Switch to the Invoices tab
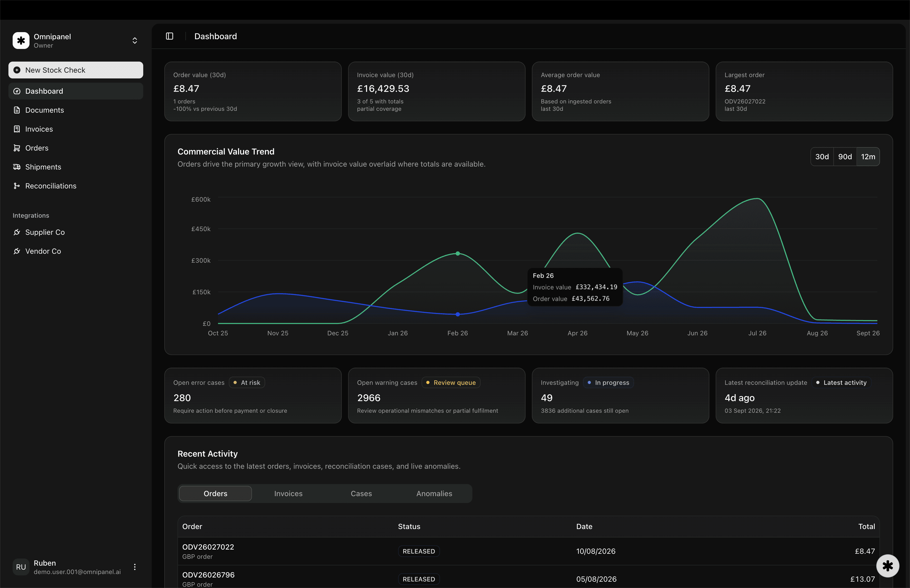Image resolution: width=910 pixels, height=588 pixels. pos(288,494)
